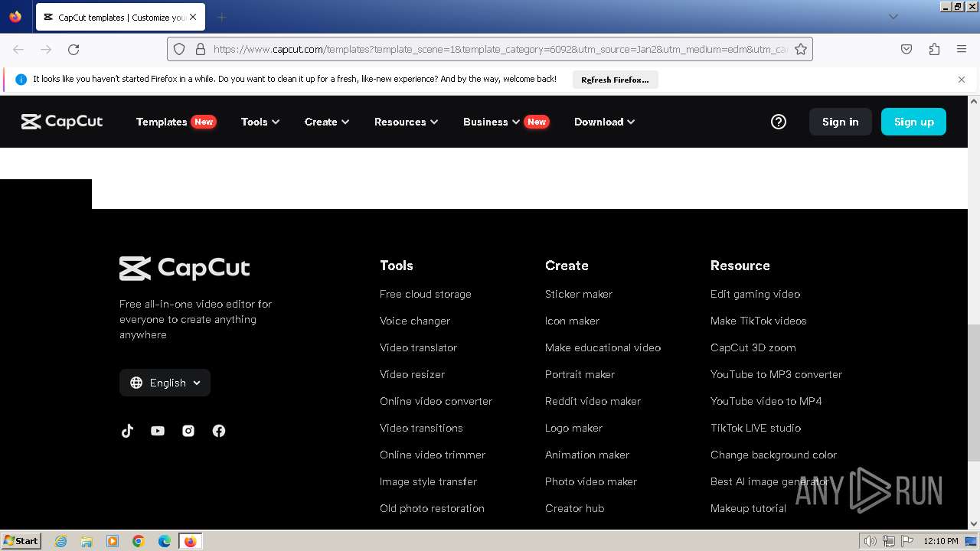Viewport: 980px width, 551px height.
Task: Open File Explorer from taskbar
Action: click(x=87, y=541)
